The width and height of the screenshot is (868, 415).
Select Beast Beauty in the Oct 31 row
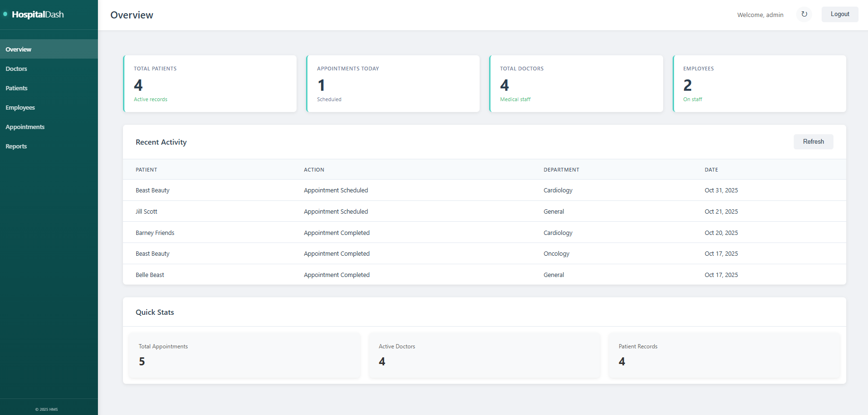point(152,190)
